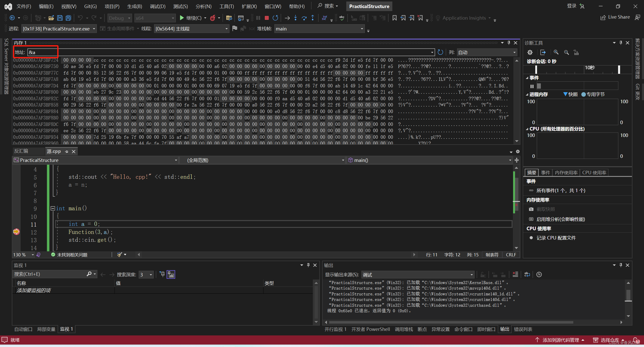The image size is (644, 347).
Task: Open the 搜索深度 dropdown
Action: (146, 274)
